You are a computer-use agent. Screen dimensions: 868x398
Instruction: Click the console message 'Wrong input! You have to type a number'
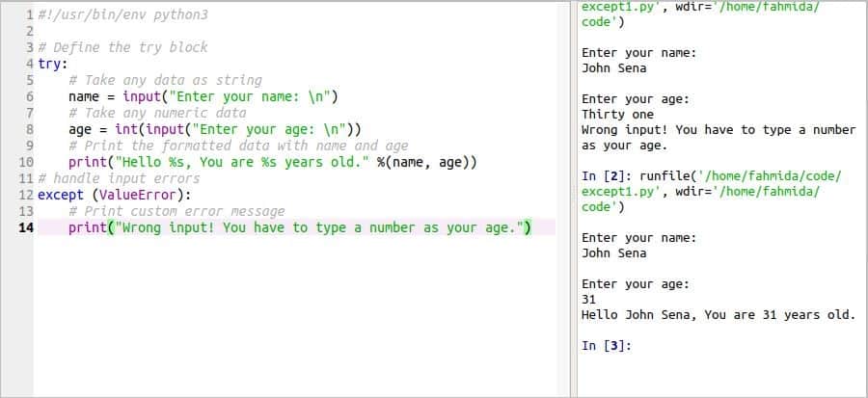[x=719, y=130]
